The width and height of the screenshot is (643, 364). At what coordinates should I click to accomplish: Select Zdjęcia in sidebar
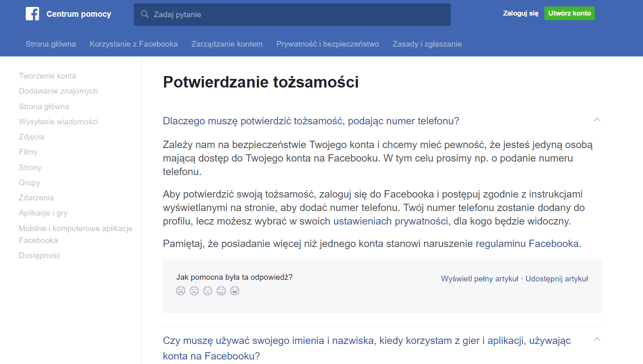pos(31,137)
